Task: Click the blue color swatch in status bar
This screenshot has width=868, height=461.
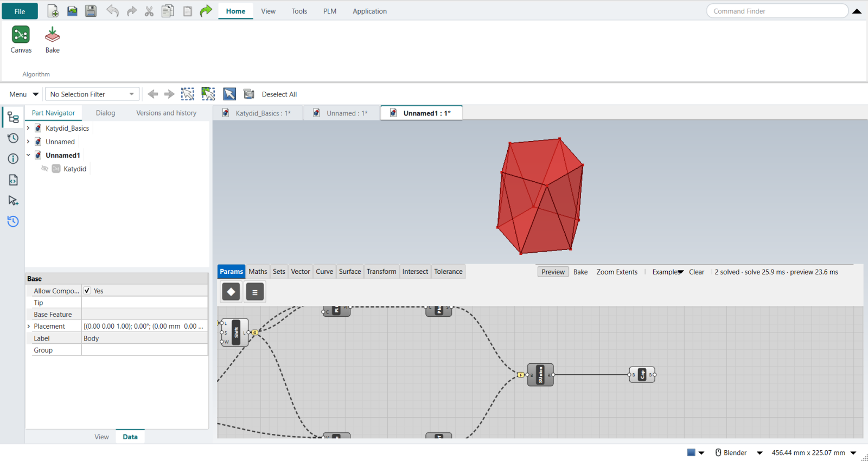Action: click(x=691, y=452)
